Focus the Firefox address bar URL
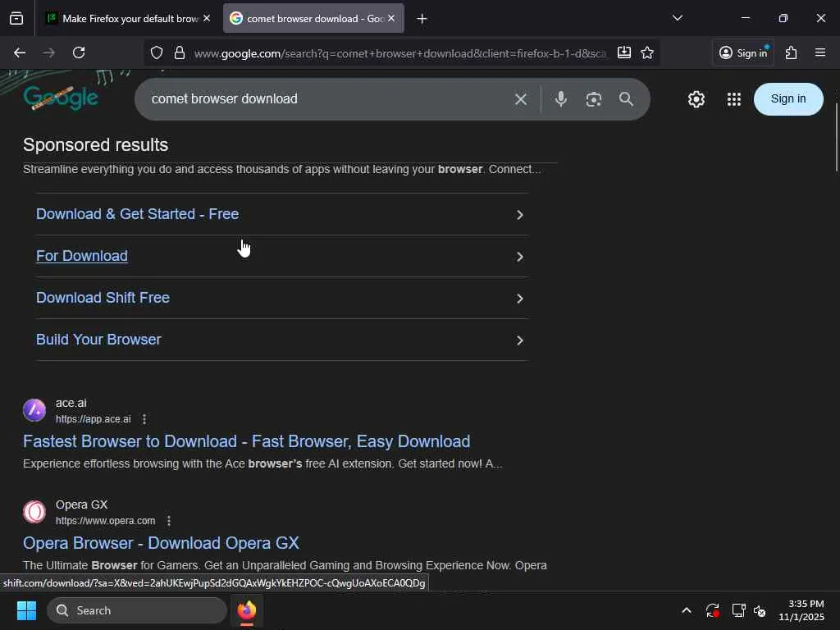840x630 pixels. coord(399,53)
